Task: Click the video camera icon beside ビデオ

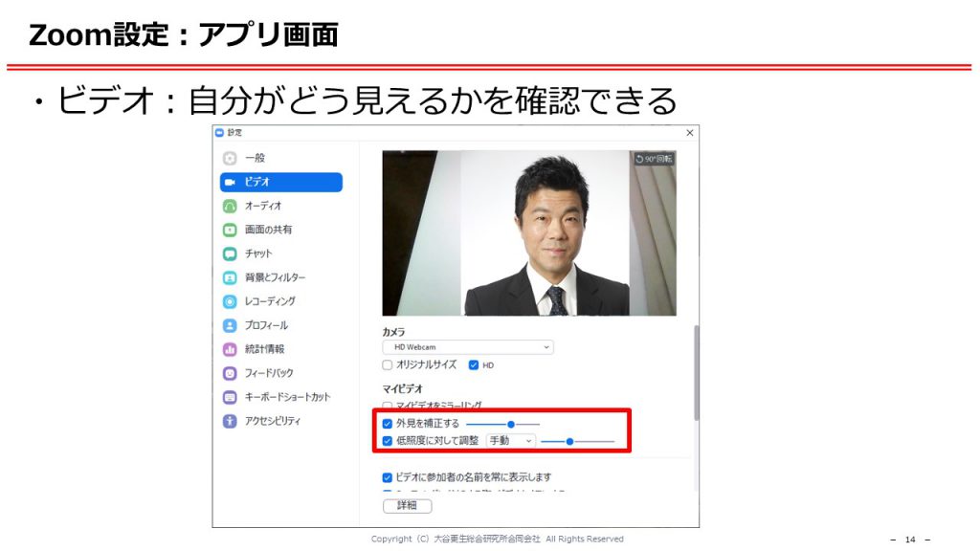Action: 230,182
